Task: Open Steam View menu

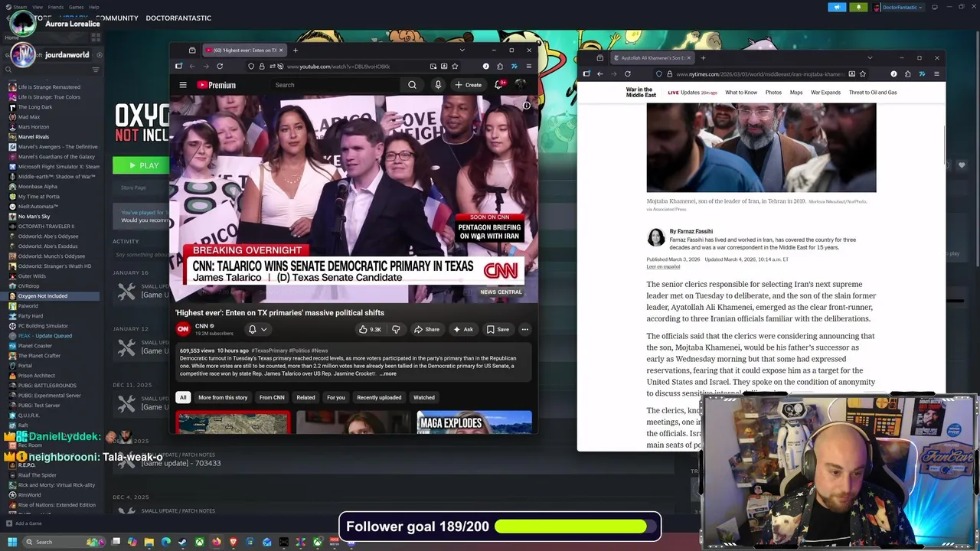Action: (x=37, y=7)
